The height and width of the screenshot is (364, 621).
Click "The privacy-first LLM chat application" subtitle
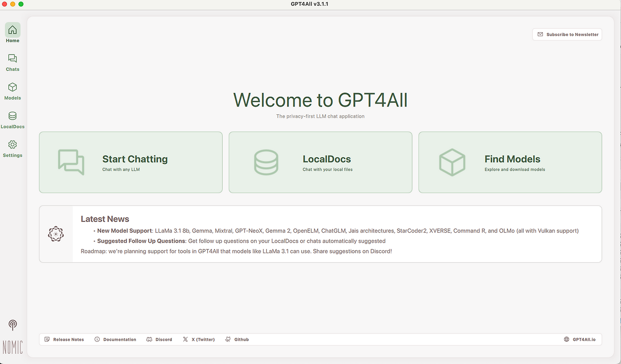(x=320, y=116)
